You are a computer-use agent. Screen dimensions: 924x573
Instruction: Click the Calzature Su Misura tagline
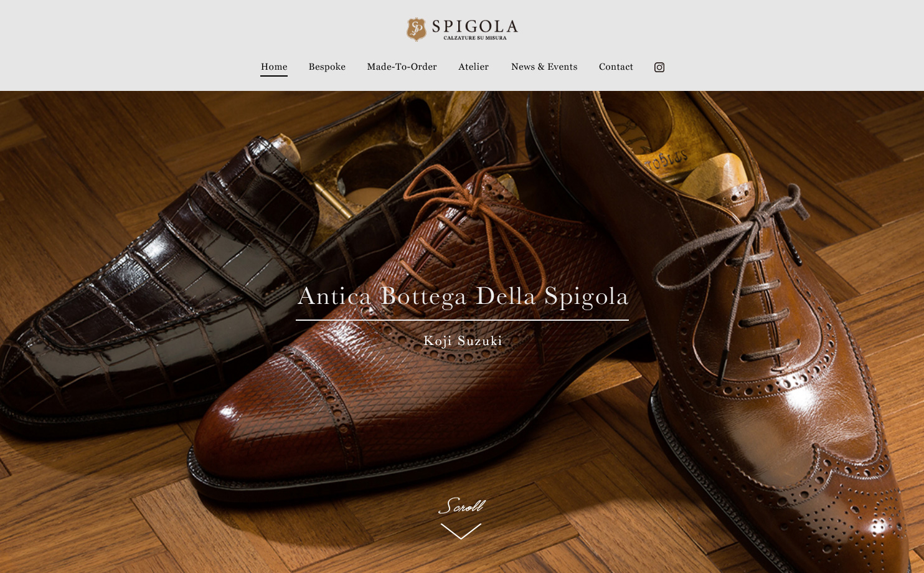(x=475, y=38)
